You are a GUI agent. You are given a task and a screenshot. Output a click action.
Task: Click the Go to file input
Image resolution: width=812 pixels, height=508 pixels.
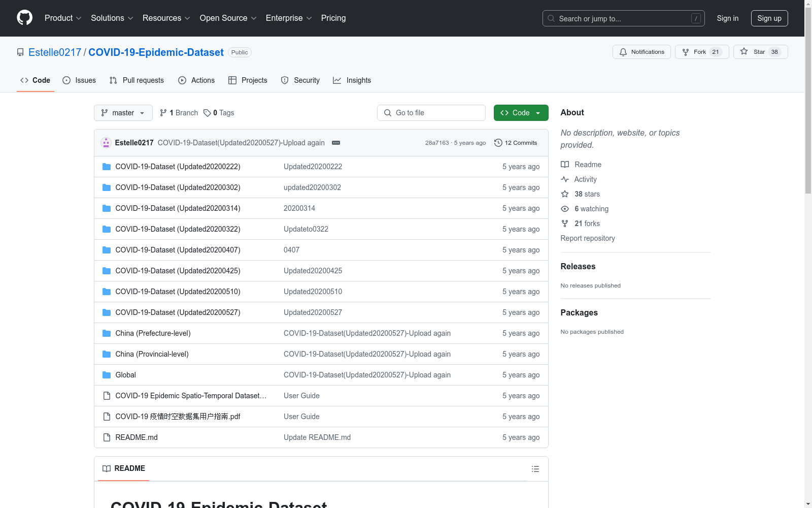[431, 113]
